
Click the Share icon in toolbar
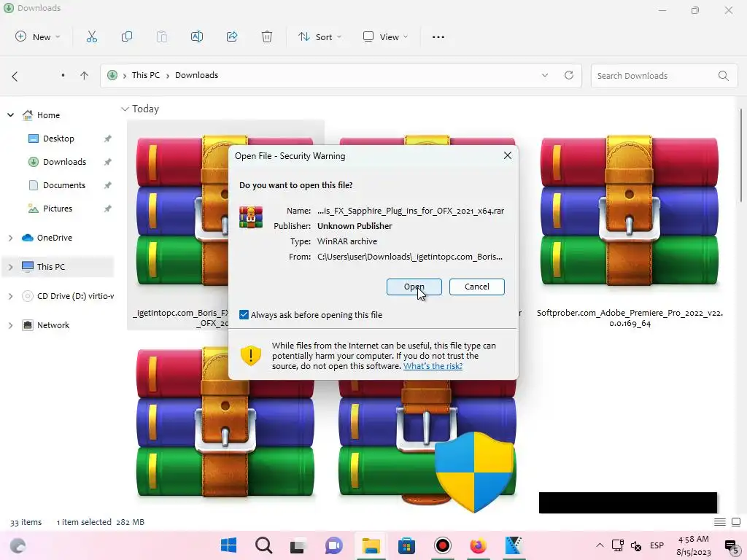click(x=232, y=36)
